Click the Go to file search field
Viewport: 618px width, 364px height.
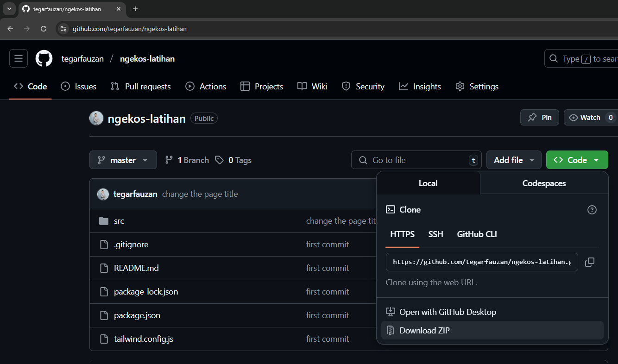click(416, 160)
